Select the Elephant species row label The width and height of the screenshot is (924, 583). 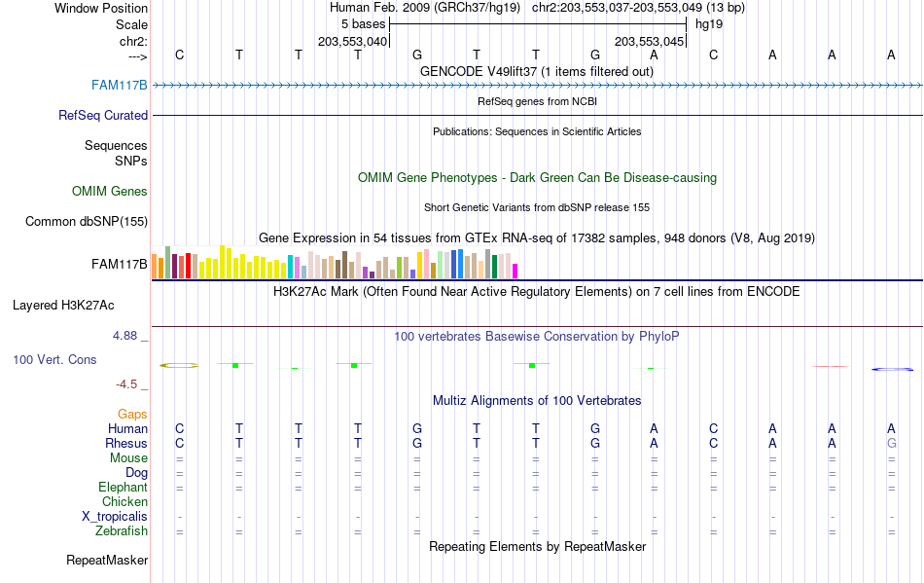click(123, 488)
